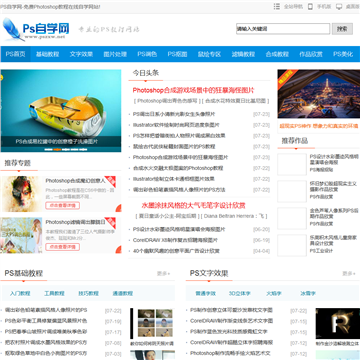
Task: Expand 更多 in the PS文字效果 section
Action: (x=349, y=274)
